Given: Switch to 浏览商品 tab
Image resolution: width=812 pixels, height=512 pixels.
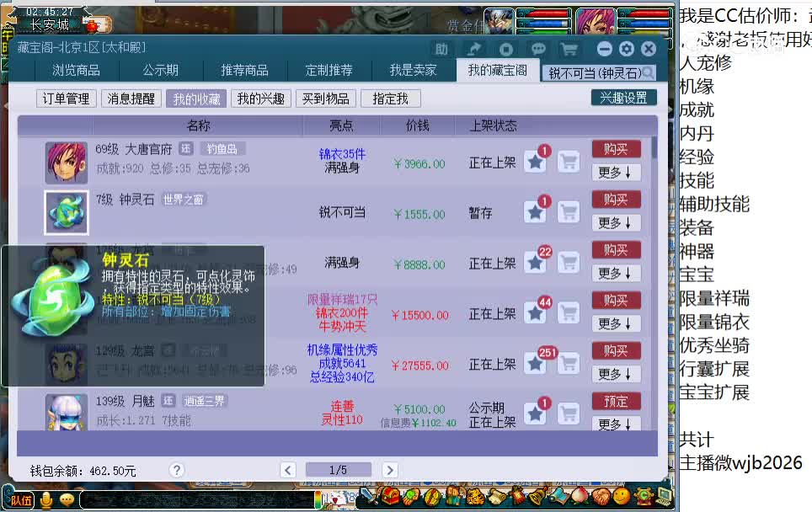Looking at the screenshot, I should click(x=76, y=71).
